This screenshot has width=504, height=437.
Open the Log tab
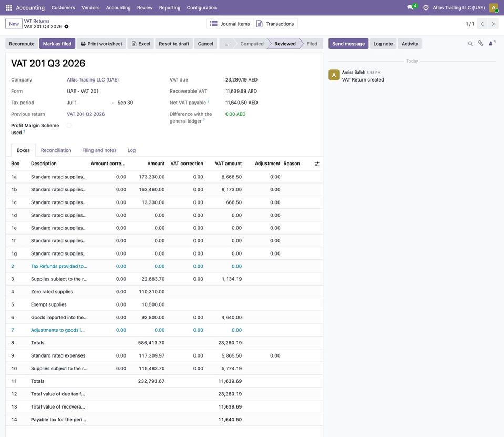[x=131, y=150]
